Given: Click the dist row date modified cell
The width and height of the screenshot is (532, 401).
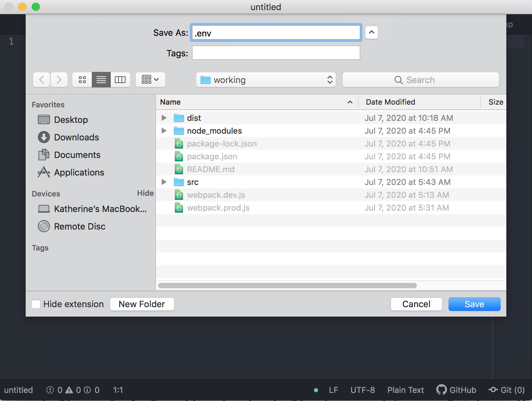Looking at the screenshot, I should pyautogui.click(x=409, y=118).
